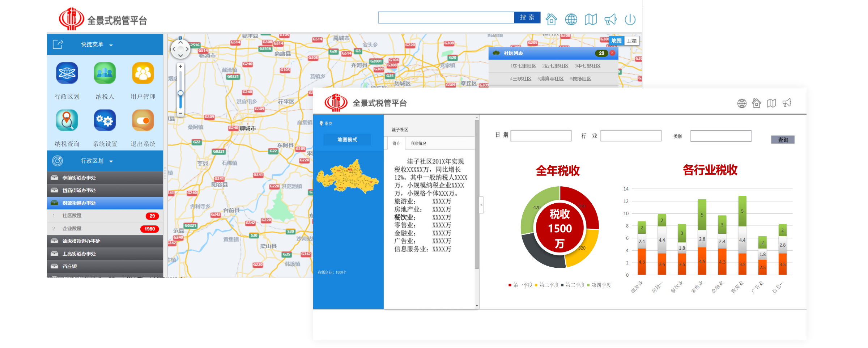868x348 pixels.
Task: Expand 岱庙街道办事处 row
Action: coord(105,190)
